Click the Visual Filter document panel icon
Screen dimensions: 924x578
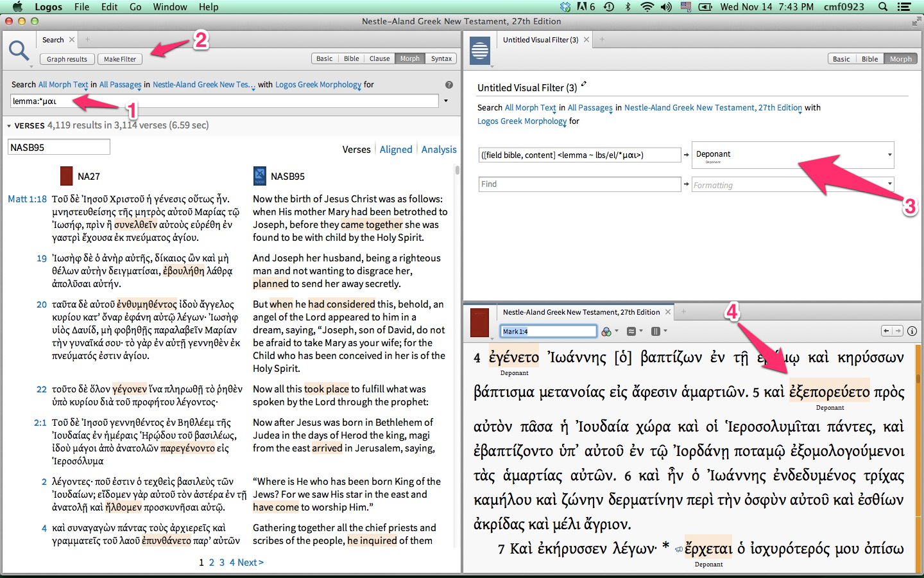pos(480,51)
